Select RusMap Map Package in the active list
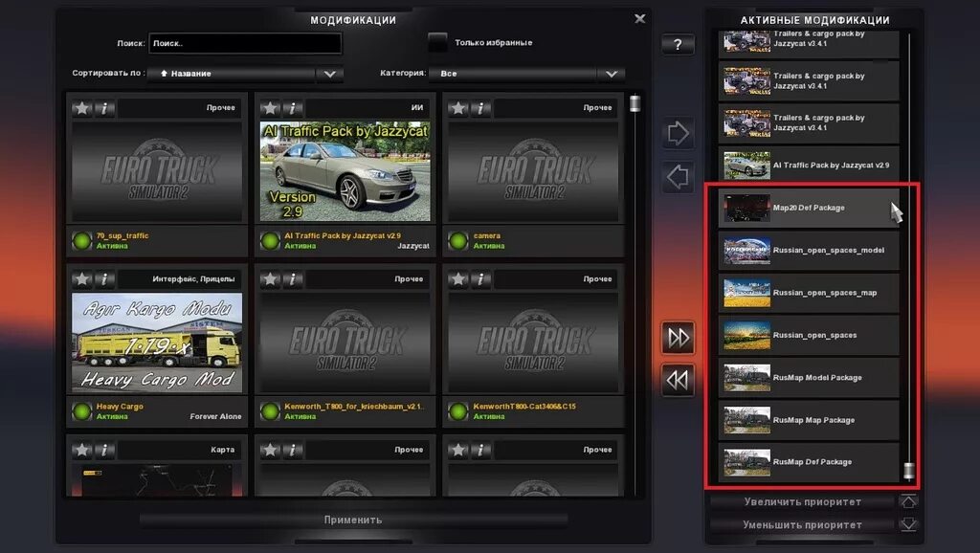 (x=809, y=420)
